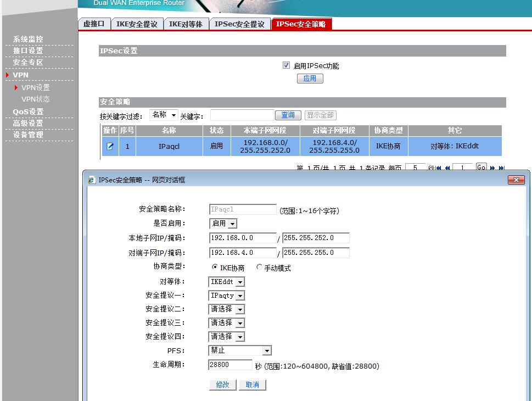Click the edit icon for the IPaqcl policy row
Viewport: 532px width, 401px height.
(110, 146)
